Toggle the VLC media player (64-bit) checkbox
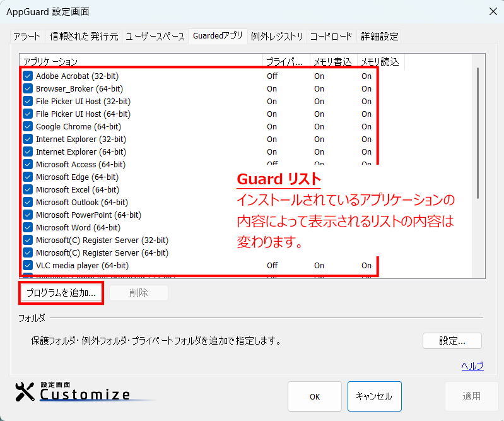The image size is (504, 421). pos(28,265)
